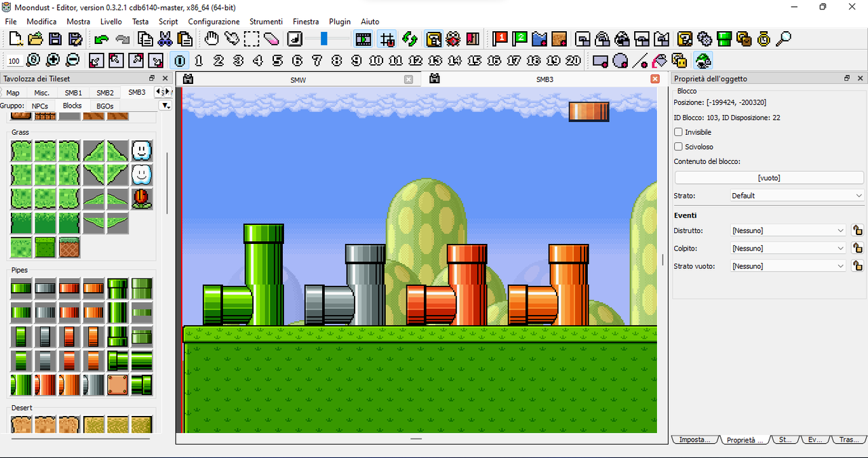Zoom out with the minus magnifier
Screen dimensions: 868x458
(73, 60)
